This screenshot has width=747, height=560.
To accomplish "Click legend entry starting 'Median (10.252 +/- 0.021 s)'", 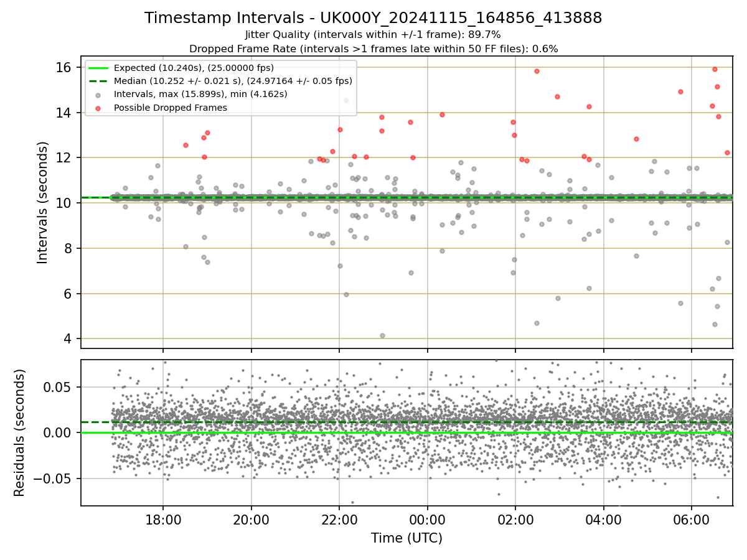I will 233,81.
